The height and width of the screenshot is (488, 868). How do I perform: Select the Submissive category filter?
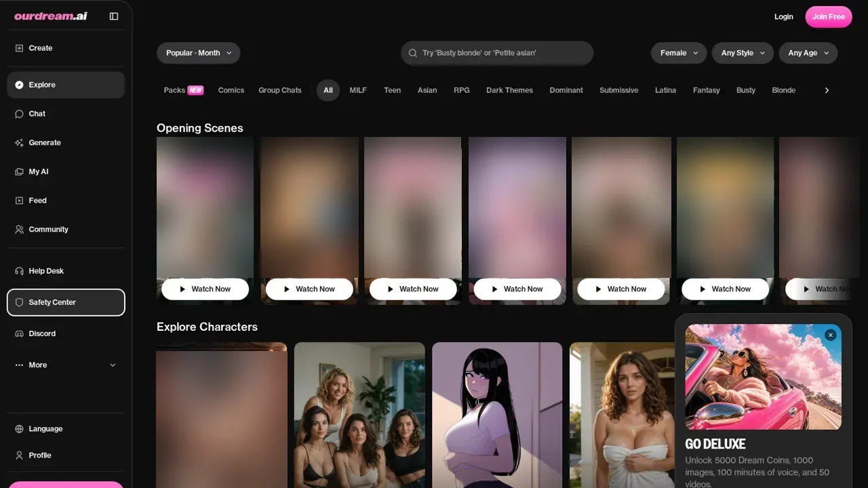click(619, 90)
